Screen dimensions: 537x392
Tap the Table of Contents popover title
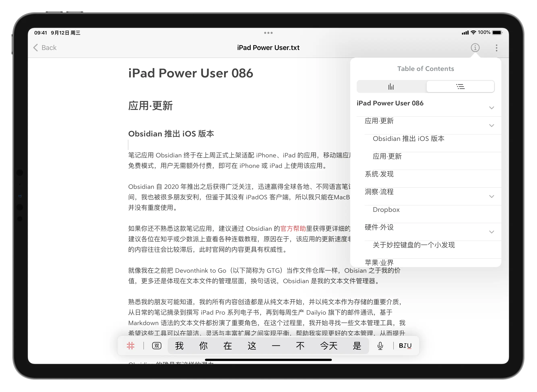[x=426, y=69]
